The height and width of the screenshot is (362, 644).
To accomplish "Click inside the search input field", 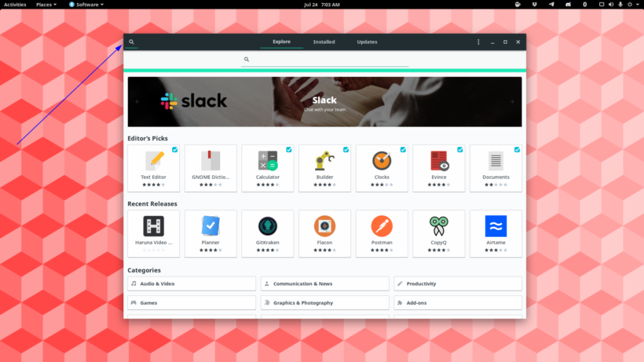I will pyautogui.click(x=325, y=59).
